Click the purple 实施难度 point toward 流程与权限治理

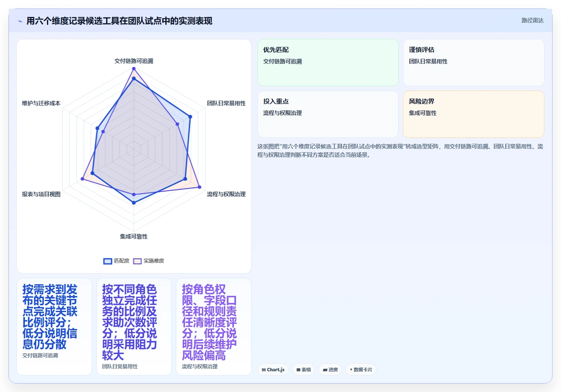click(x=199, y=187)
